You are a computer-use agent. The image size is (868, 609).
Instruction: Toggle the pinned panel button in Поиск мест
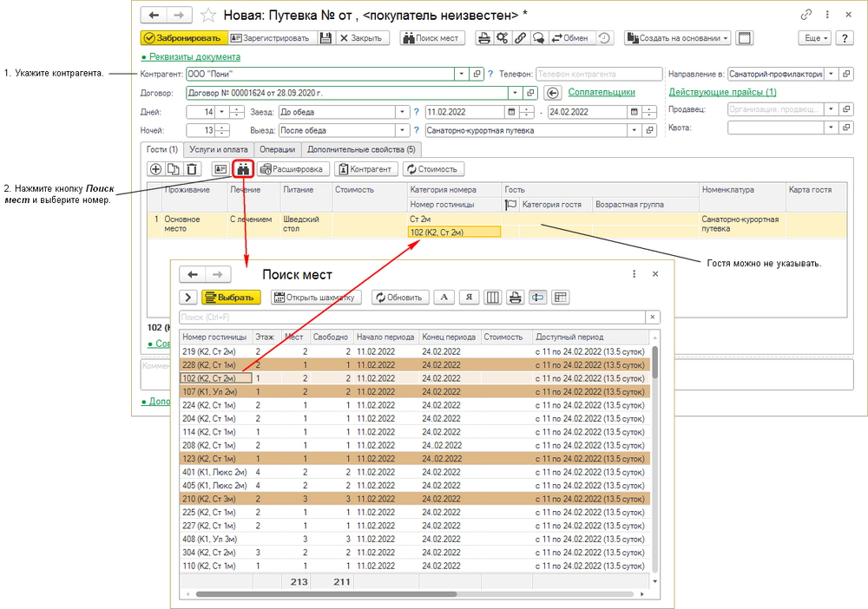(537, 298)
